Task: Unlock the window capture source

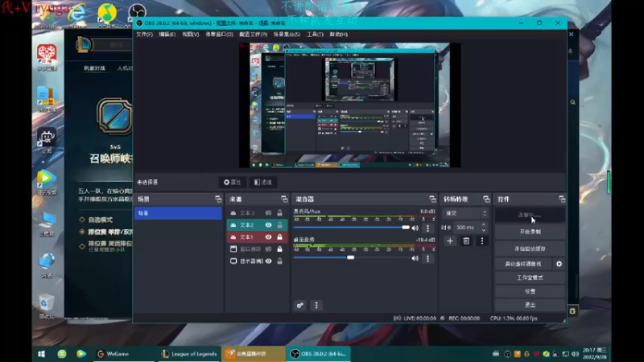Action: coord(279,249)
